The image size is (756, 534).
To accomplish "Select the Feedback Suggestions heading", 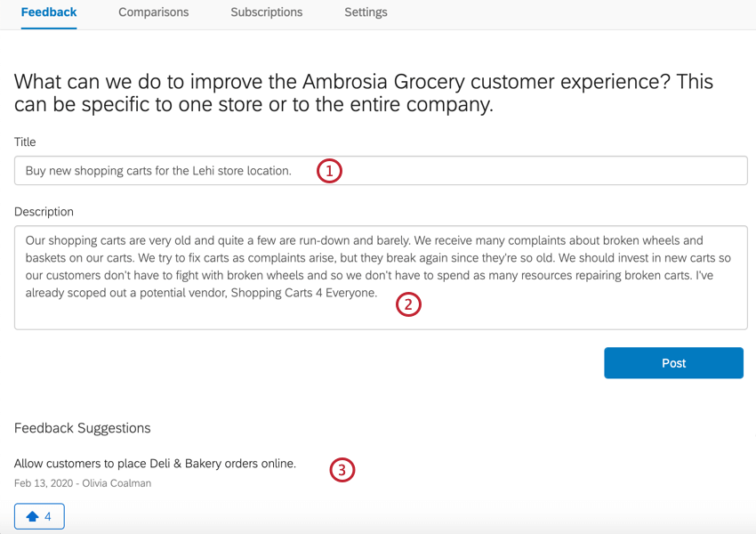I will click(x=82, y=427).
